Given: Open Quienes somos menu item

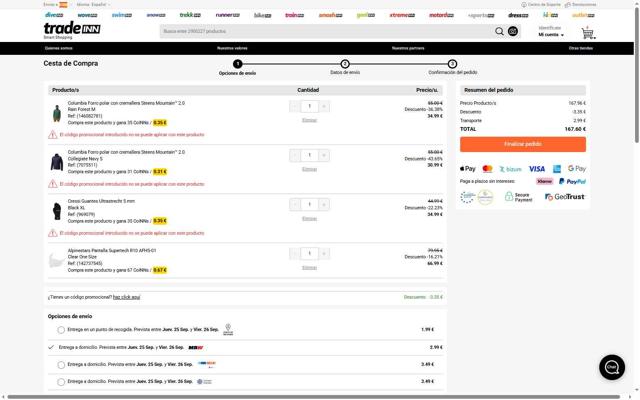Looking at the screenshot, I should [x=59, y=48].
